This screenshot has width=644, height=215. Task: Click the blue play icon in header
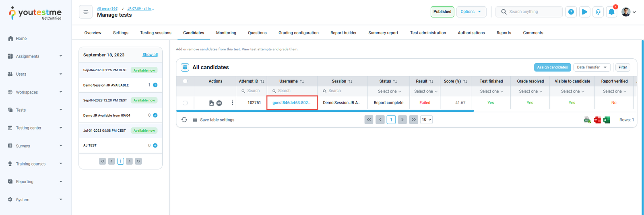click(584, 12)
